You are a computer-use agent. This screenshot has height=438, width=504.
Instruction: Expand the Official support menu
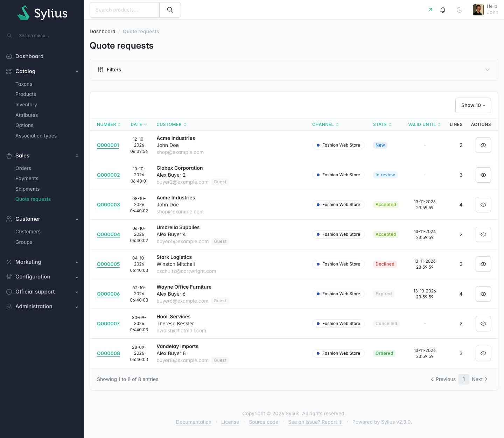click(42, 292)
